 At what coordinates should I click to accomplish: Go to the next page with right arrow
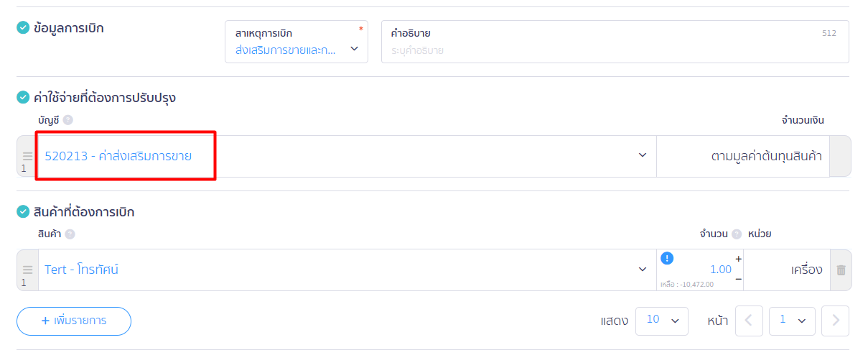pyautogui.click(x=835, y=321)
